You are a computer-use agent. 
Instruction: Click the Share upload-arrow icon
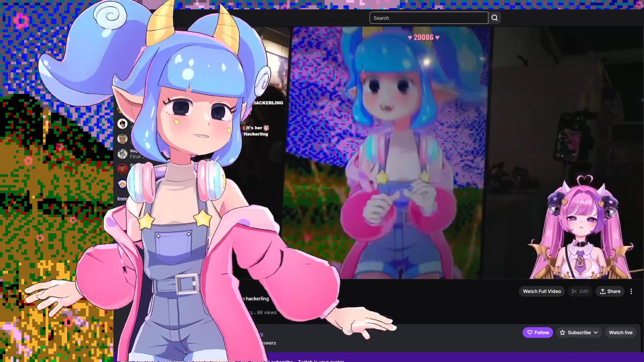tap(603, 291)
